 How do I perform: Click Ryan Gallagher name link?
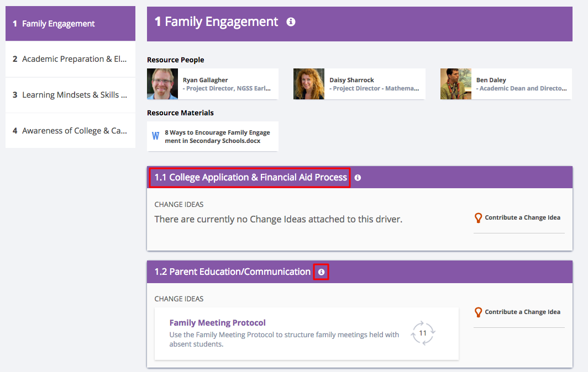(x=205, y=80)
